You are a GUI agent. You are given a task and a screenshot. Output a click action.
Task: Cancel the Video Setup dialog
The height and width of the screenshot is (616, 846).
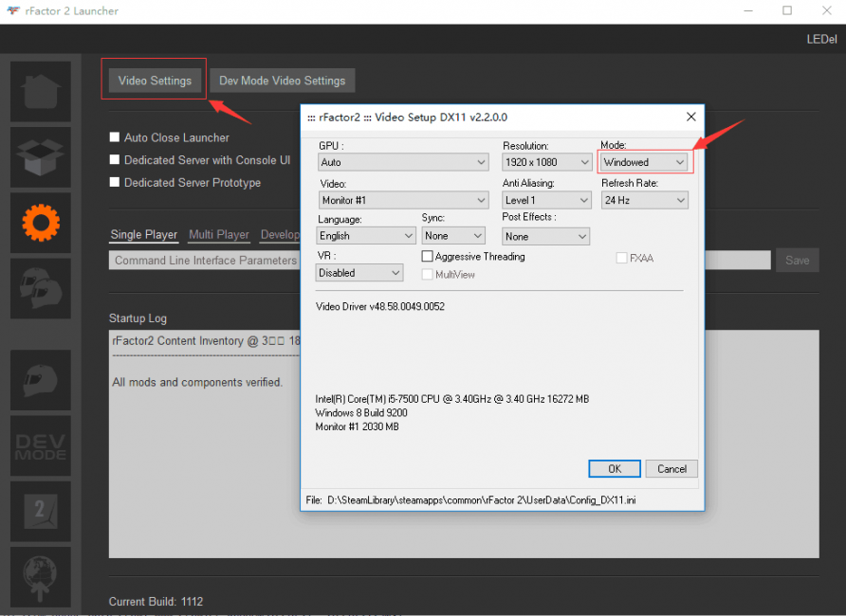click(671, 469)
